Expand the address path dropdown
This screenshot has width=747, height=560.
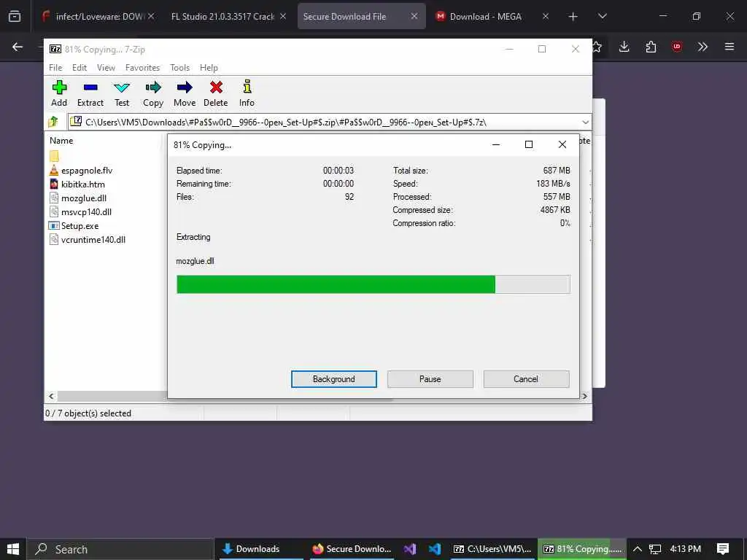tap(586, 122)
